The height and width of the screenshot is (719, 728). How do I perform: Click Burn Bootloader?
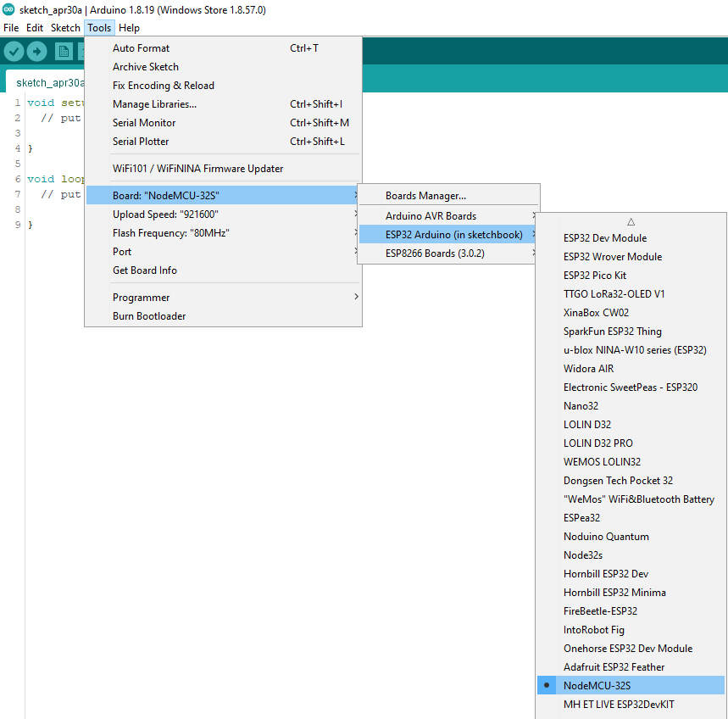pos(223,316)
